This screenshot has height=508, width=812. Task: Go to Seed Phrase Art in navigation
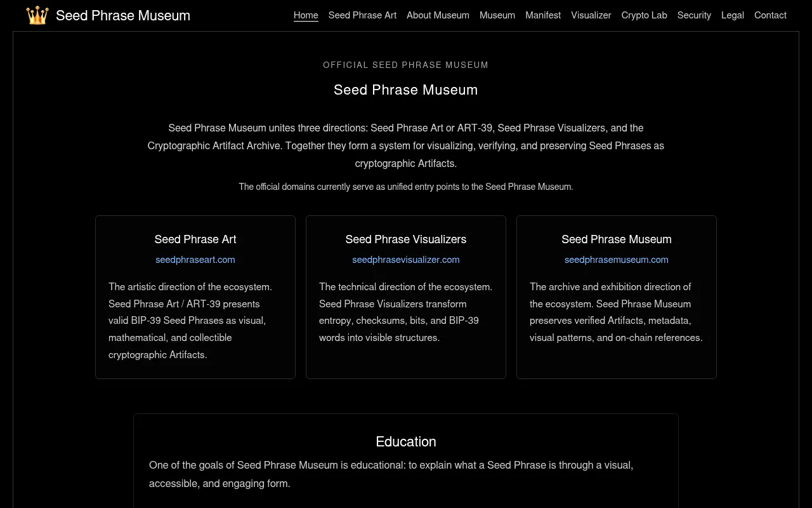point(362,15)
